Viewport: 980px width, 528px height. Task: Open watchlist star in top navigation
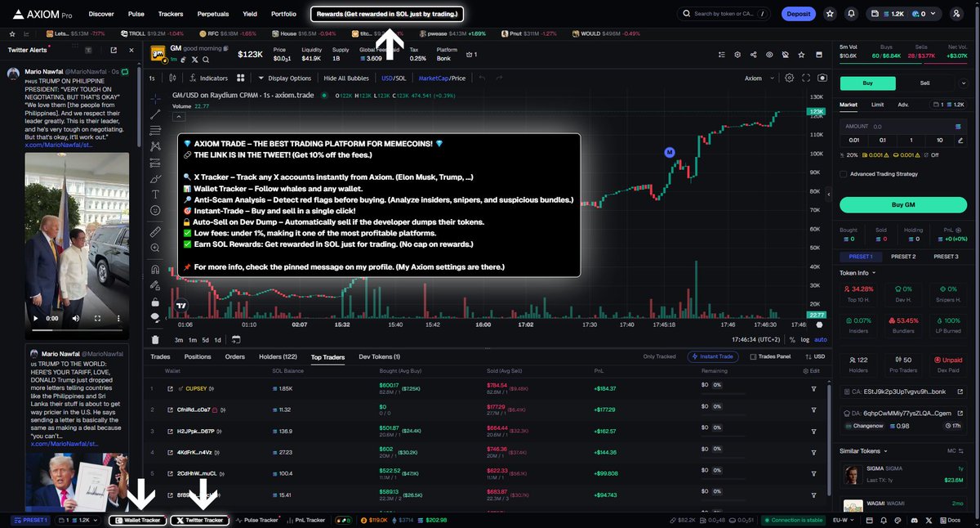coord(830,14)
